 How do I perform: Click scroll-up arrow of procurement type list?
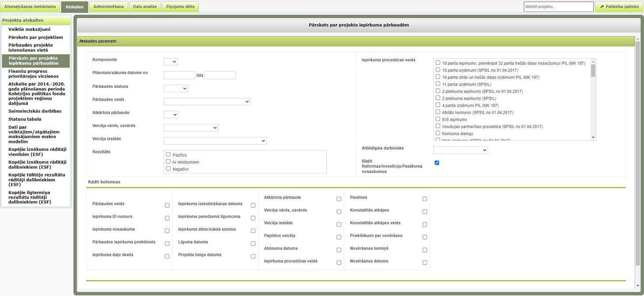click(593, 61)
